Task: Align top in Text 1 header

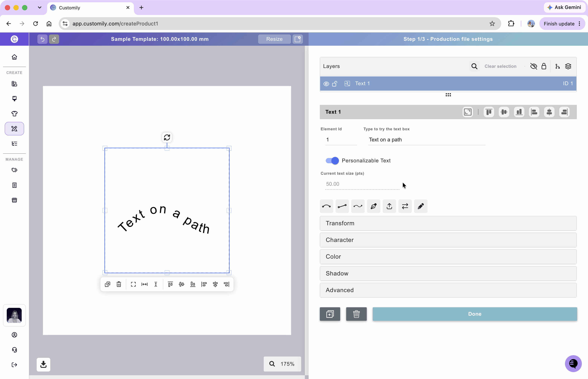Action: (x=489, y=112)
